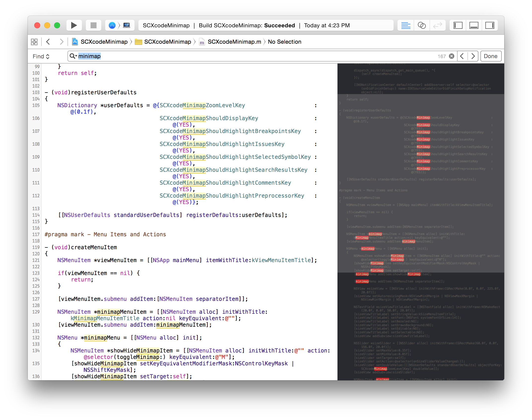Toggle the right Utilities panel

click(490, 25)
